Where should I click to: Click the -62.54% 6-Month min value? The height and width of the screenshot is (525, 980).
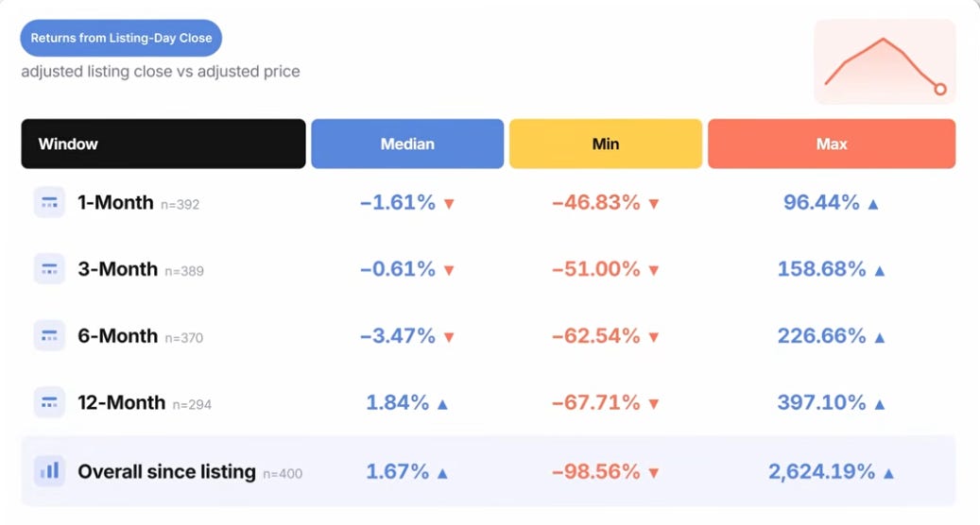[595, 336]
